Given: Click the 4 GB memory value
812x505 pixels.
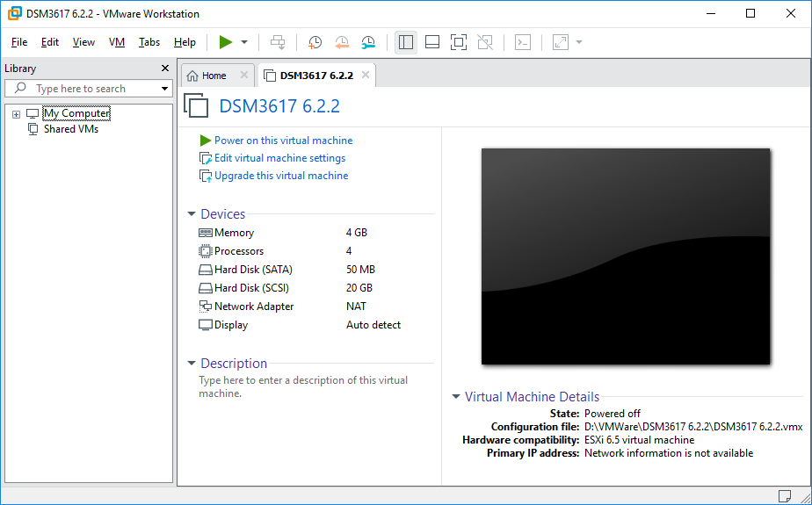Looking at the screenshot, I should tap(357, 233).
